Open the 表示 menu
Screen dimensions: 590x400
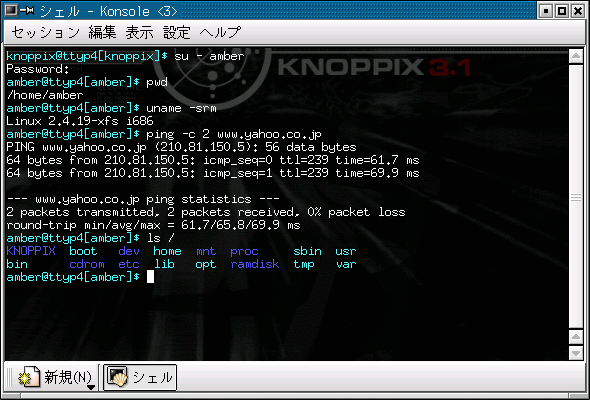pyautogui.click(x=140, y=32)
